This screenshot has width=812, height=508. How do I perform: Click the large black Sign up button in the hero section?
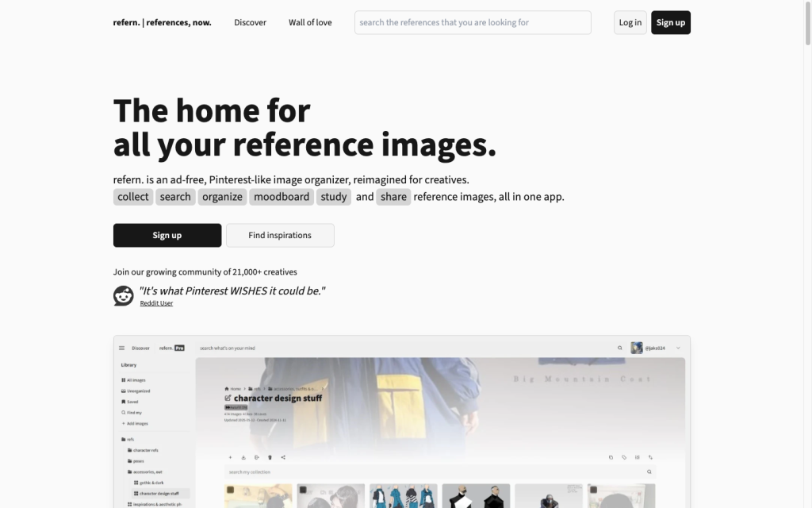[167, 235]
